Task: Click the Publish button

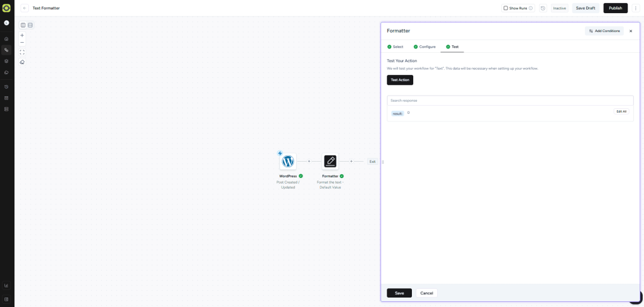Action: point(615,8)
